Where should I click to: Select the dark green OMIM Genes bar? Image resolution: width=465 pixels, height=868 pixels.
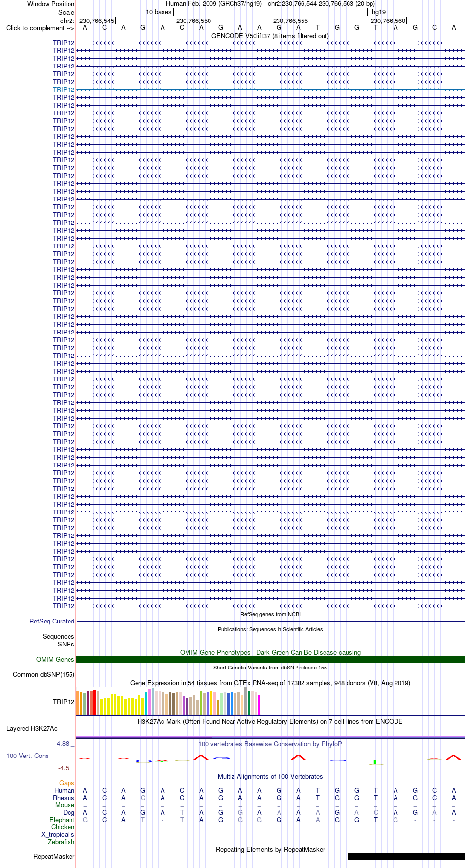pos(270,660)
